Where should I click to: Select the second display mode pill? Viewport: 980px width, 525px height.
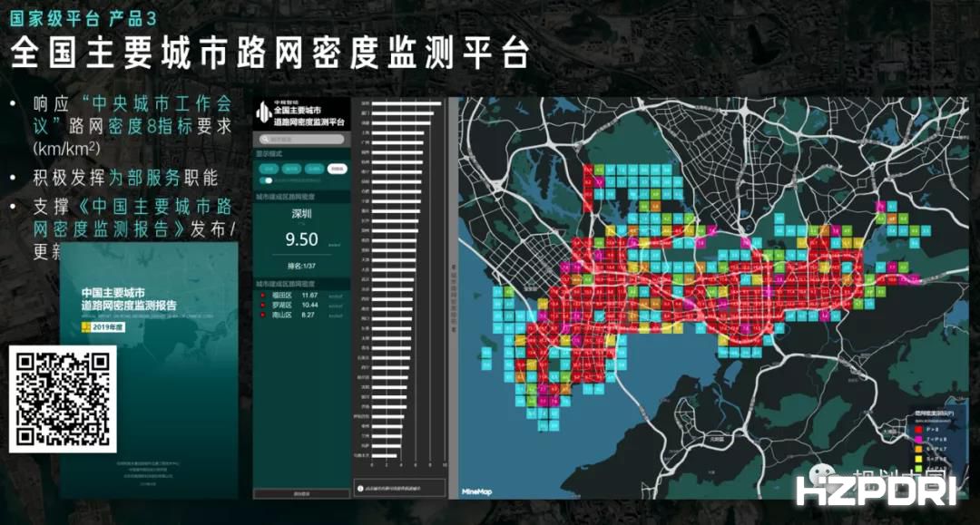pos(291,169)
